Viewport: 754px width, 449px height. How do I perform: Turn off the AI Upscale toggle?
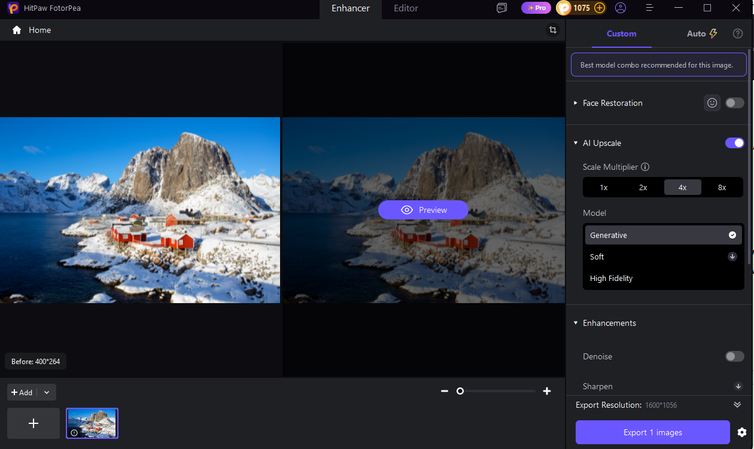click(734, 143)
